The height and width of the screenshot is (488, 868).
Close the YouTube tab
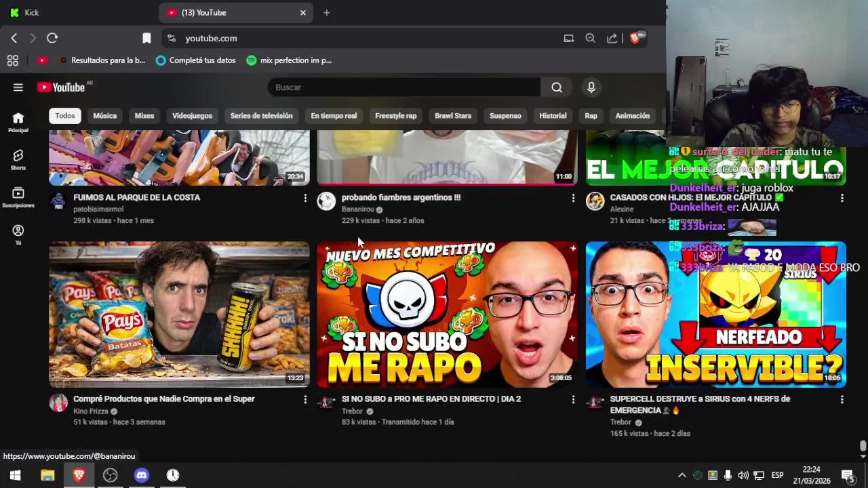click(x=303, y=12)
